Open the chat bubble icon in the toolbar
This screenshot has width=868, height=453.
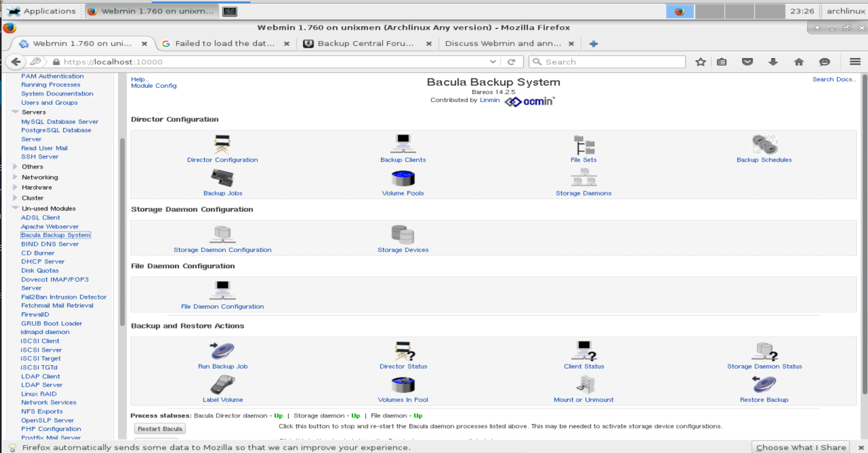click(x=824, y=62)
